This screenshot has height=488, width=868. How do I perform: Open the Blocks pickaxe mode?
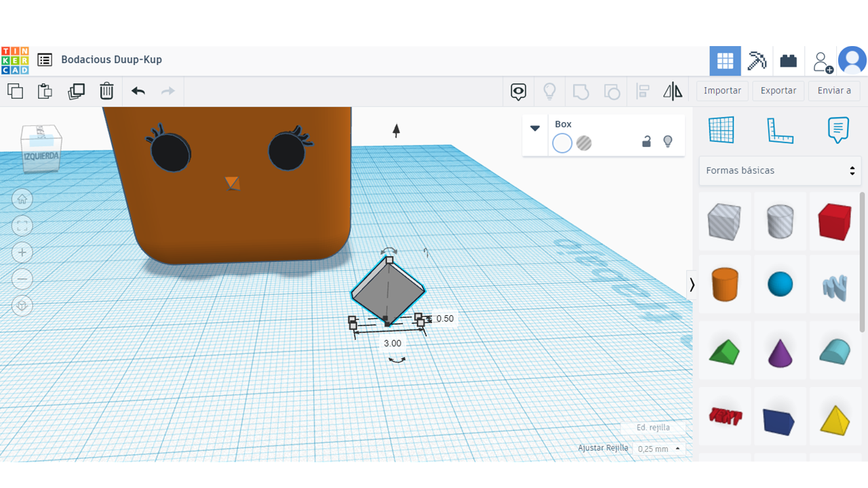[757, 61]
